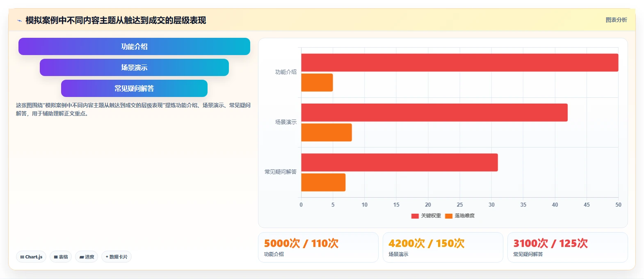Select the 功能介绍 funnel bar
The height and width of the screenshot is (279, 644).
coord(134,46)
